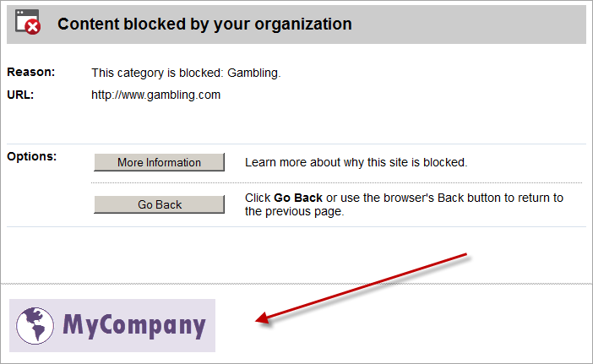Image resolution: width=593 pixels, height=364 pixels.
Task: Click the URL label
Action: click(x=20, y=95)
